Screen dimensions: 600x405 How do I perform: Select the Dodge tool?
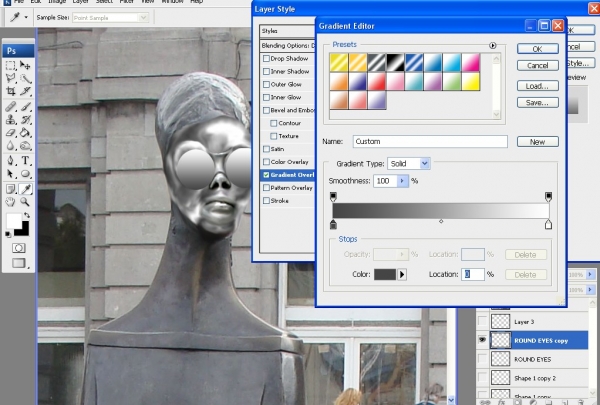coord(25,146)
